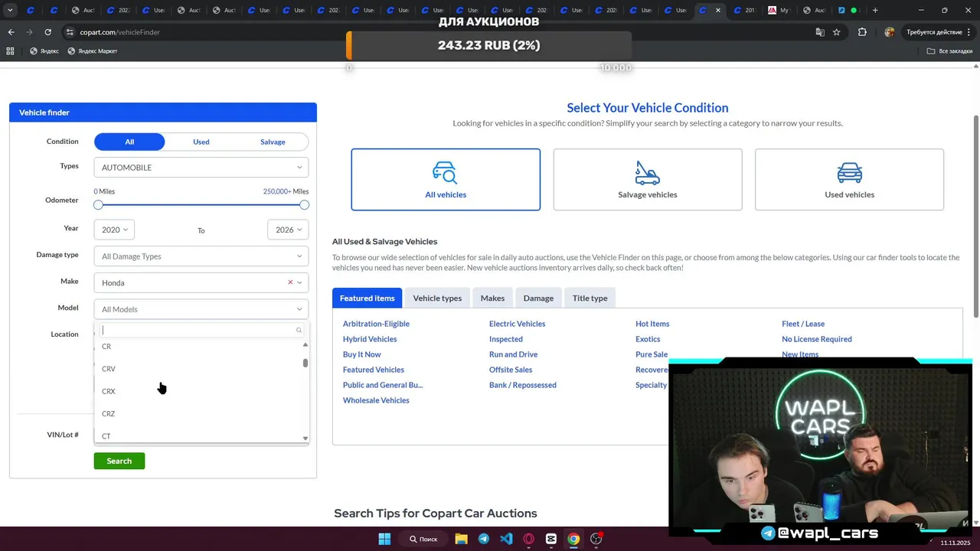Click the taskbar Поиск search box

tap(423, 539)
